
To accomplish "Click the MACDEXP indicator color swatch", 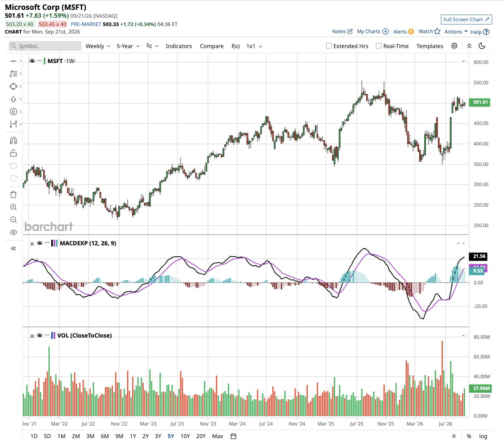I will click(54, 243).
